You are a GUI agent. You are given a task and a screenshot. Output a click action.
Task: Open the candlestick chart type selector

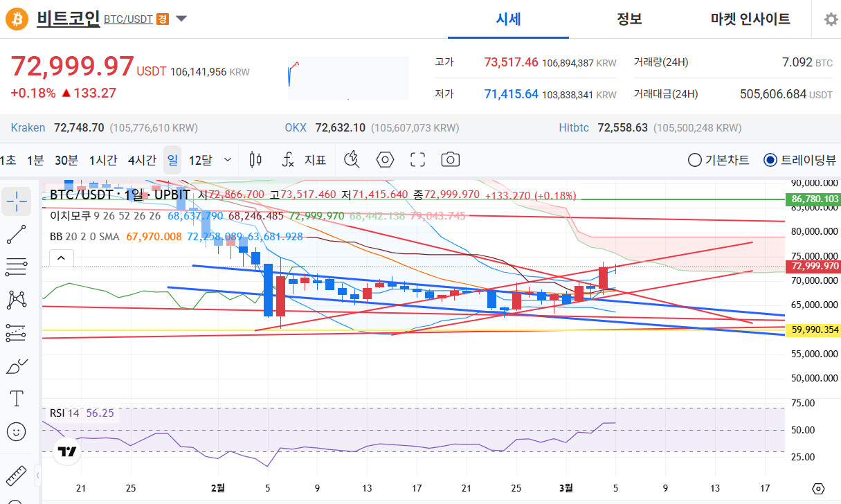tap(255, 160)
